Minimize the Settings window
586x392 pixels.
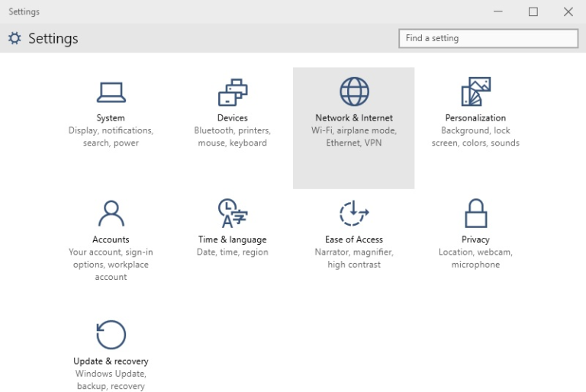(498, 11)
